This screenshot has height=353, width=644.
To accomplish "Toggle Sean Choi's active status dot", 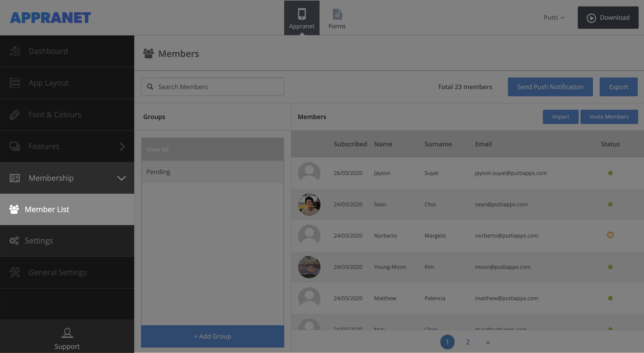I will click(x=610, y=204).
